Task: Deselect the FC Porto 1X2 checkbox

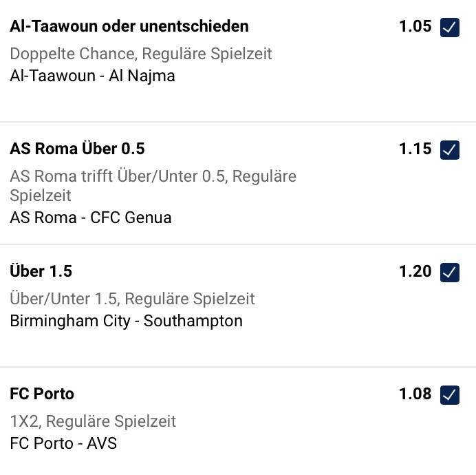Action: coord(450,394)
